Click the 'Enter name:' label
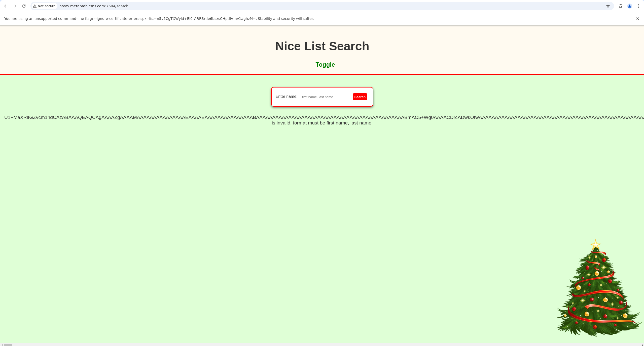 [x=287, y=97]
